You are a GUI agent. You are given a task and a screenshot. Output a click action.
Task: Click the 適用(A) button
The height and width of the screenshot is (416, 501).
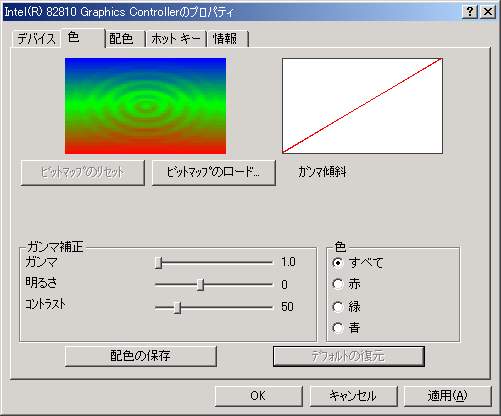448,396
